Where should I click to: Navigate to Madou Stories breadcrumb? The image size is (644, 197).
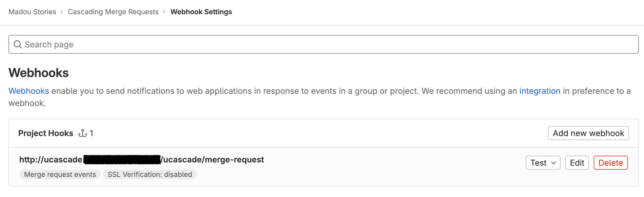32,12
